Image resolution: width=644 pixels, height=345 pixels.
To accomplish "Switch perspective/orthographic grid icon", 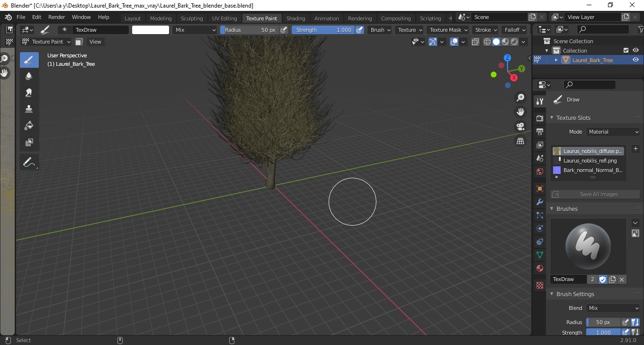I will [520, 141].
